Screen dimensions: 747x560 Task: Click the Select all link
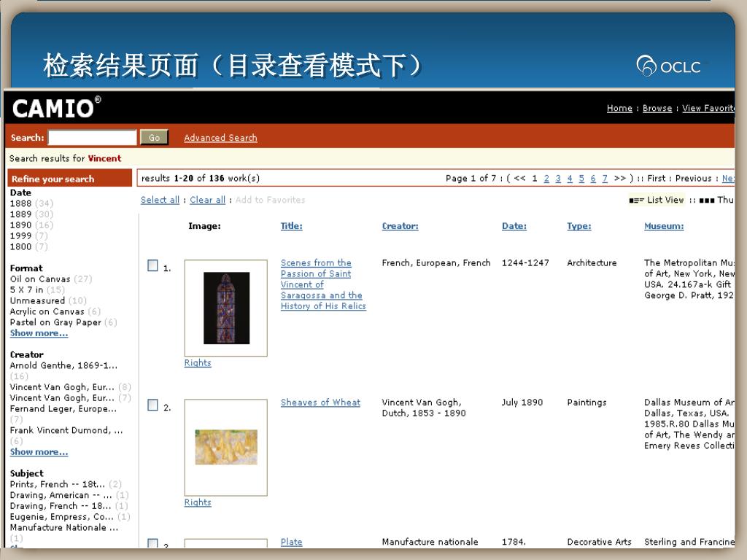tap(160, 200)
